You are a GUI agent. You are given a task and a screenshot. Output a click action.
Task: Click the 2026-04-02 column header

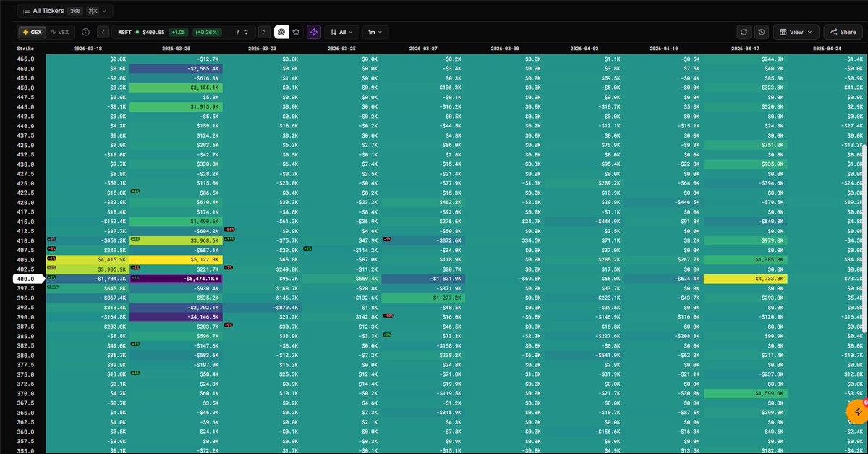coord(584,49)
